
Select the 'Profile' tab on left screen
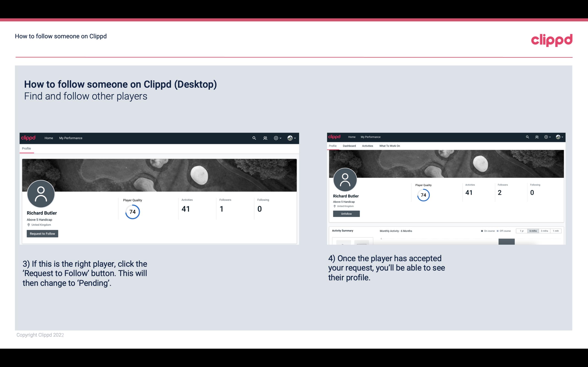[x=27, y=148]
